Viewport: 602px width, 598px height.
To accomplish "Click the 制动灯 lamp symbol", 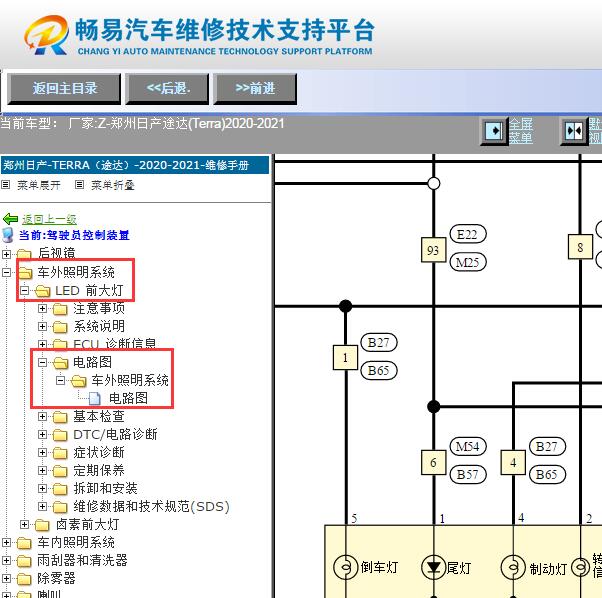I will 513,567.
